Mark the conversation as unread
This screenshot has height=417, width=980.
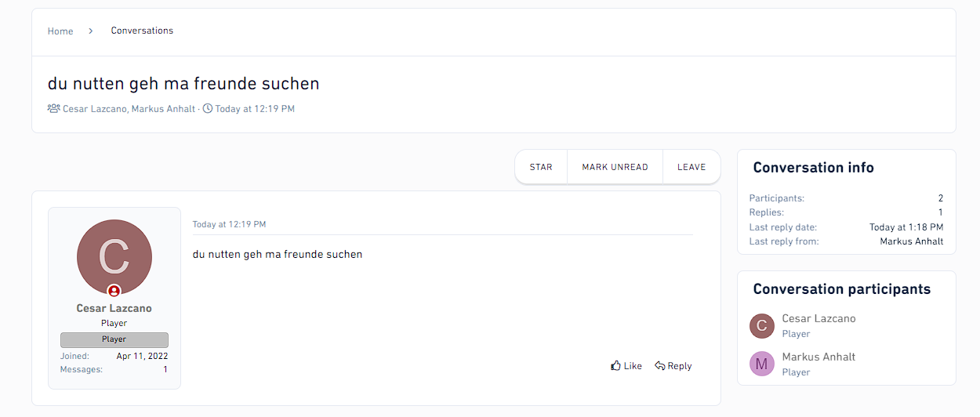[x=615, y=167]
